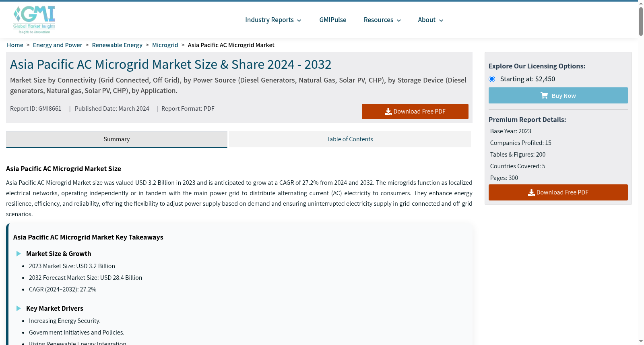Expand the Resources dropdown menu
Viewport: 644px width, 345px height.
coord(382,20)
